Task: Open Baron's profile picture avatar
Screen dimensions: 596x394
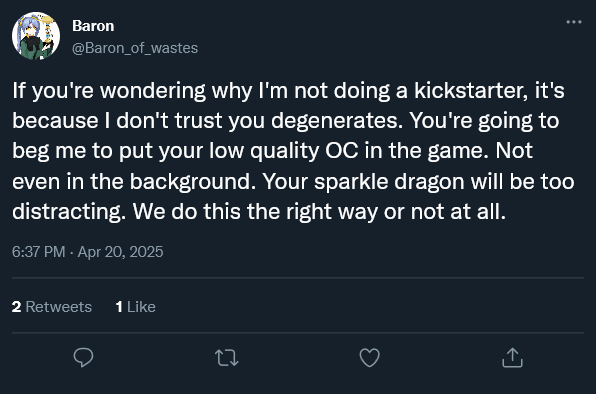Action: (x=36, y=36)
